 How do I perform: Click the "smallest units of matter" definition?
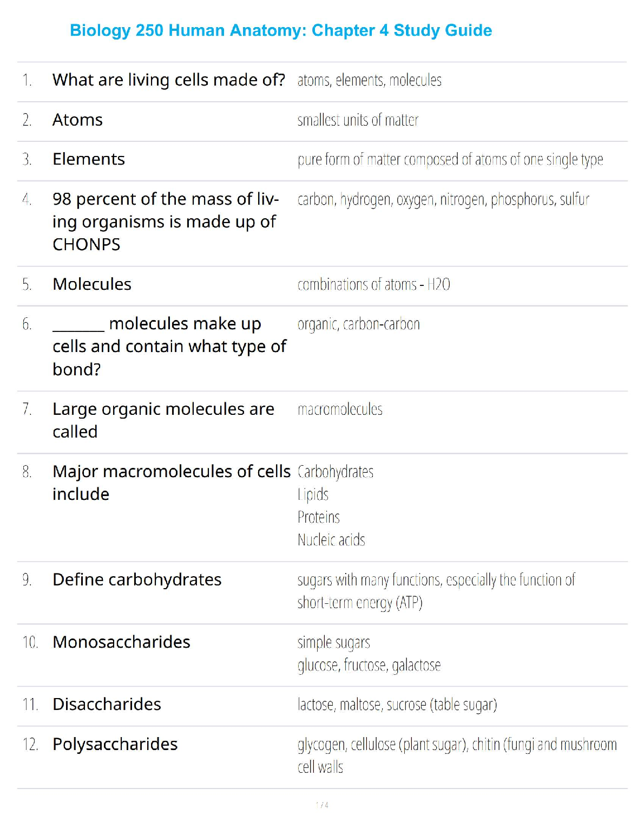point(358,120)
